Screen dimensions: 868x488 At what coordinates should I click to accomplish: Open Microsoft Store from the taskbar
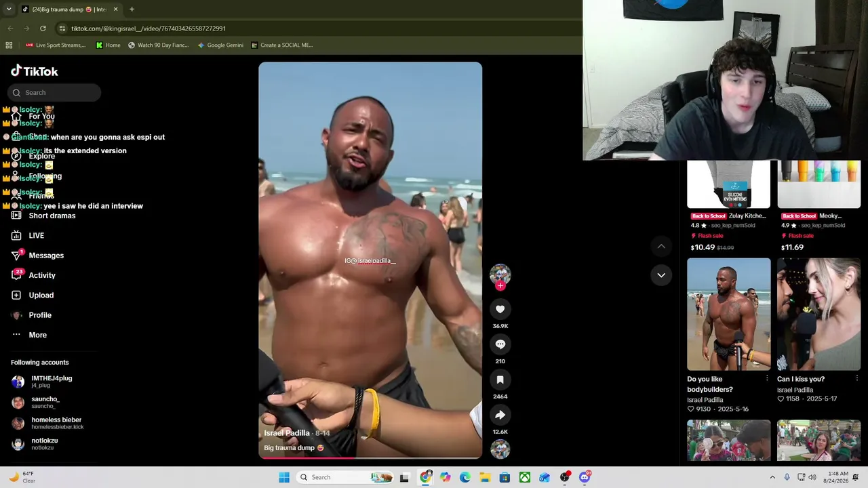point(505,477)
